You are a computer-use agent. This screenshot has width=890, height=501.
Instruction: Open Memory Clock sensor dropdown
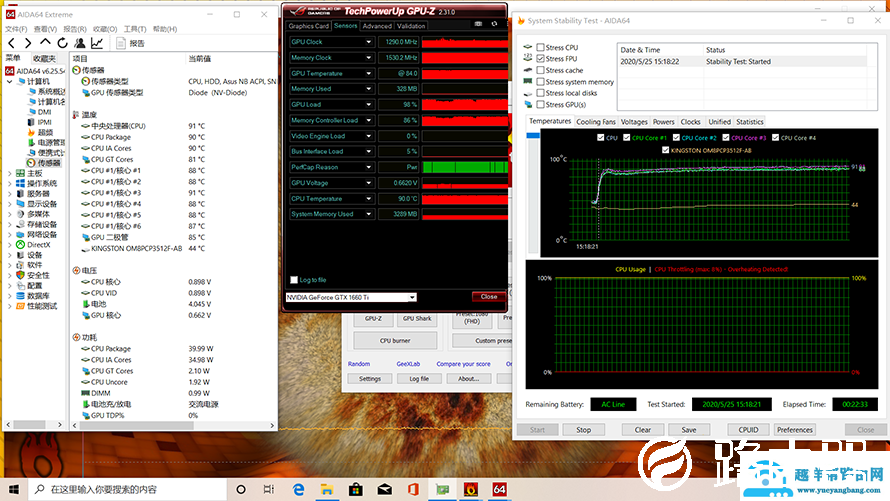(368, 58)
